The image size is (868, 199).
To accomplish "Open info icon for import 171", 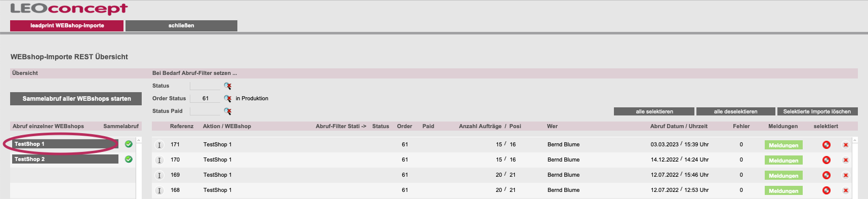I will [x=159, y=145].
